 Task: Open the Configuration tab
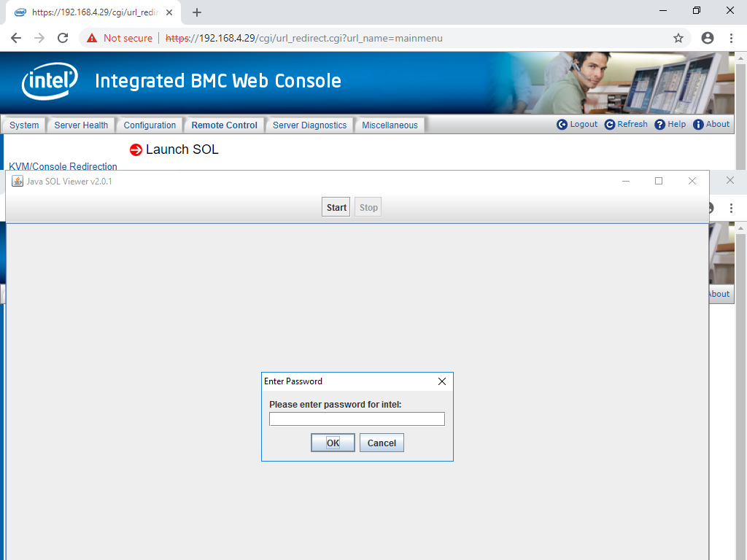[150, 125]
